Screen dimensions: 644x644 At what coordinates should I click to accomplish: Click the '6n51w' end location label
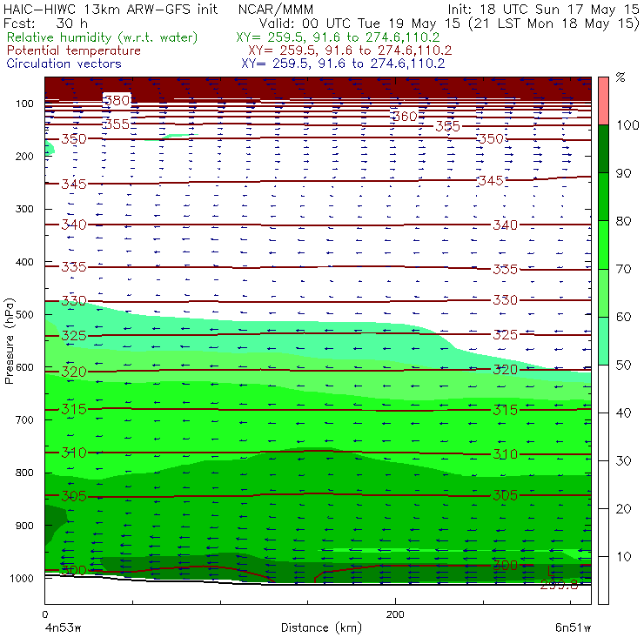[573, 628]
